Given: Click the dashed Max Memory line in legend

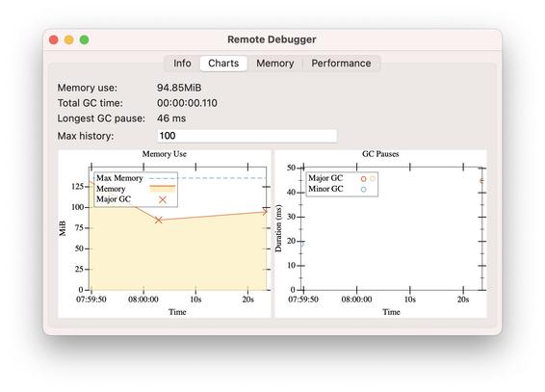Looking at the screenshot, I should tap(163, 178).
